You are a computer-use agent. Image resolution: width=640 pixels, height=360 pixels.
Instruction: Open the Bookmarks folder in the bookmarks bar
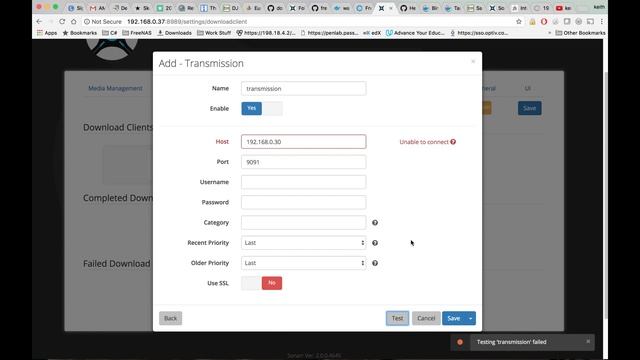pyautogui.click(x=80, y=33)
